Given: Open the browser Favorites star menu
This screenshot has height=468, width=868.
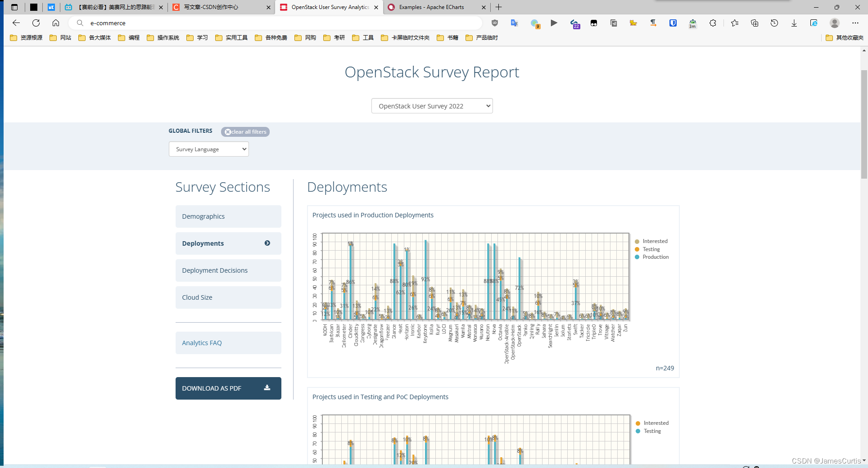Looking at the screenshot, I should click(x=734, y=23).
